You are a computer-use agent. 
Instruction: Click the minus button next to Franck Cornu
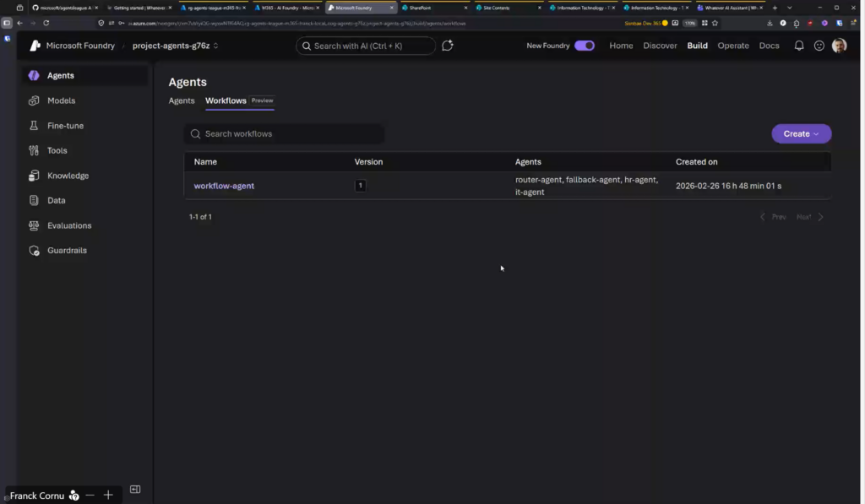90,496
